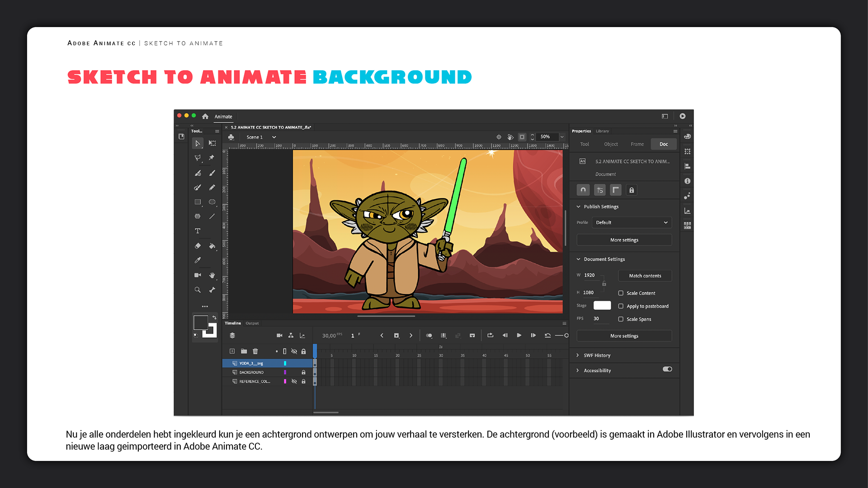868x488 pixels.
Task: Enable Apply to pasteboard checkbox
Action: coord(621,306)
